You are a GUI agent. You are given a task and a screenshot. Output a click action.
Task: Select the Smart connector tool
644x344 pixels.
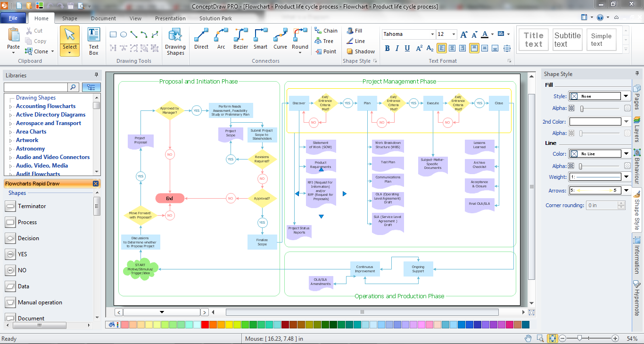(260, 39)
